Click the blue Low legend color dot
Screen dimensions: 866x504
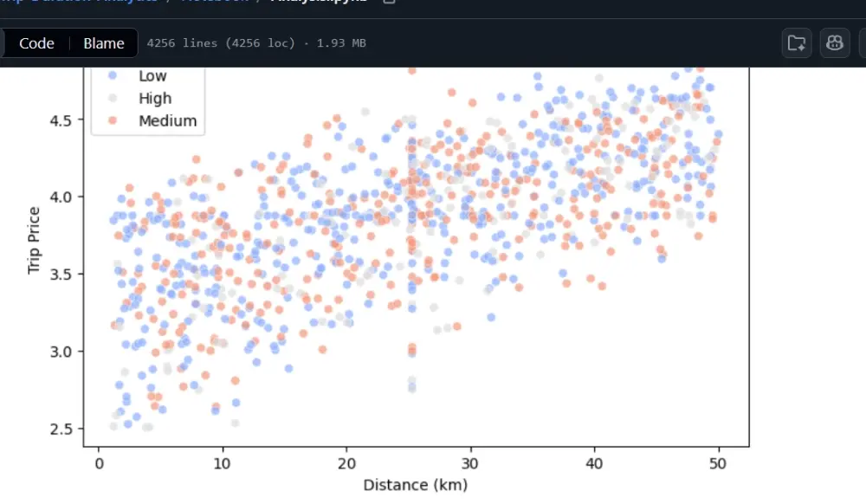113,75
